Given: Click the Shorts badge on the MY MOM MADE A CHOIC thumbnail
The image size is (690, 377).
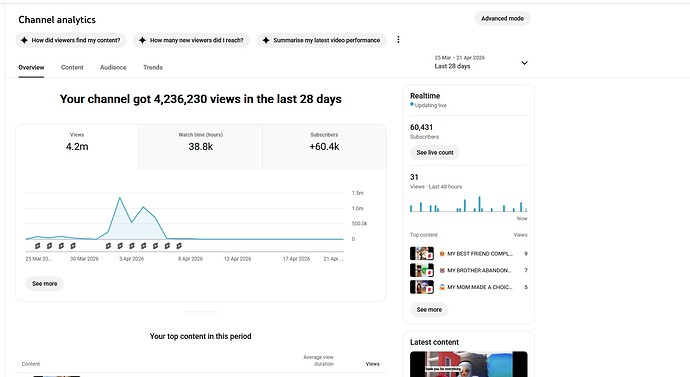Looking at the screenshot, I should 429,290.
